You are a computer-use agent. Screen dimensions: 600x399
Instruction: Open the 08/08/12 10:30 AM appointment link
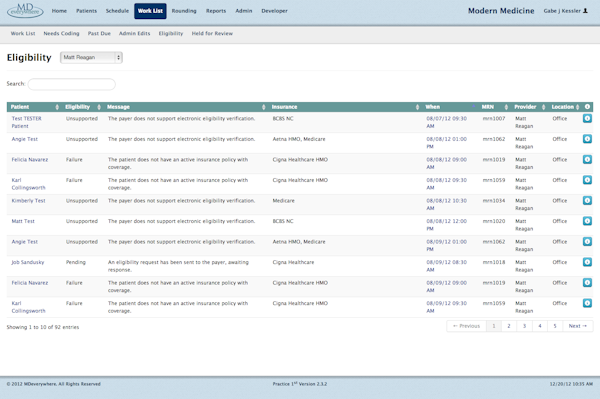click(447, 204)
